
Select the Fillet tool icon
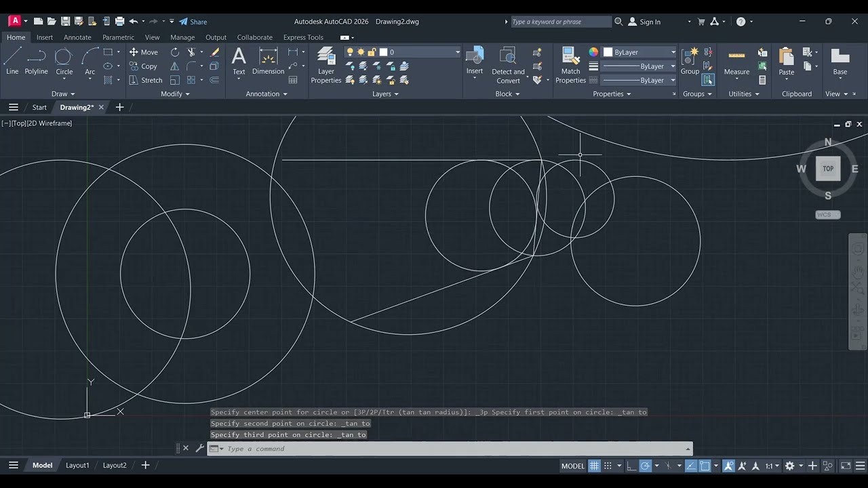pos(192,66)
